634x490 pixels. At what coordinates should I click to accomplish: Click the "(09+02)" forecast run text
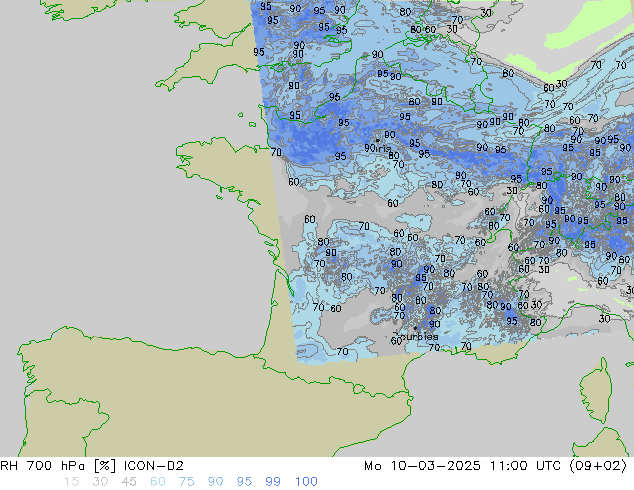tap(598, 466)
